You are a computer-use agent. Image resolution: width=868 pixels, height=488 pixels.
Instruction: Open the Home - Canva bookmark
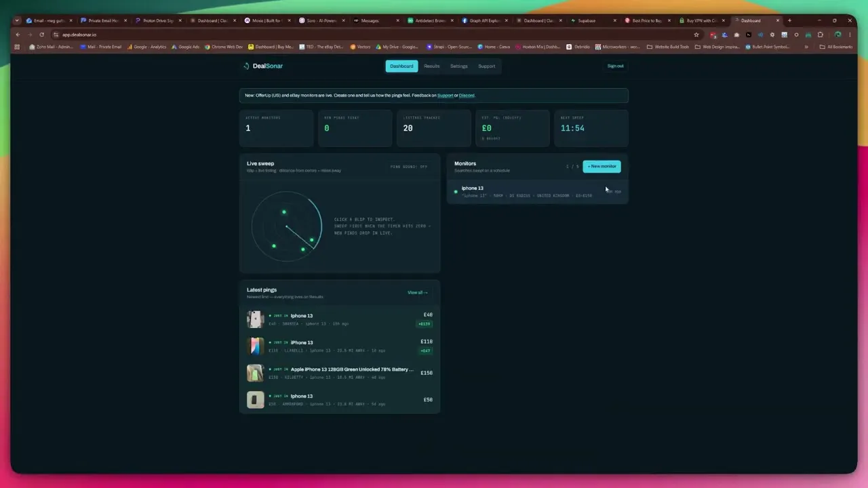[494, 47]
